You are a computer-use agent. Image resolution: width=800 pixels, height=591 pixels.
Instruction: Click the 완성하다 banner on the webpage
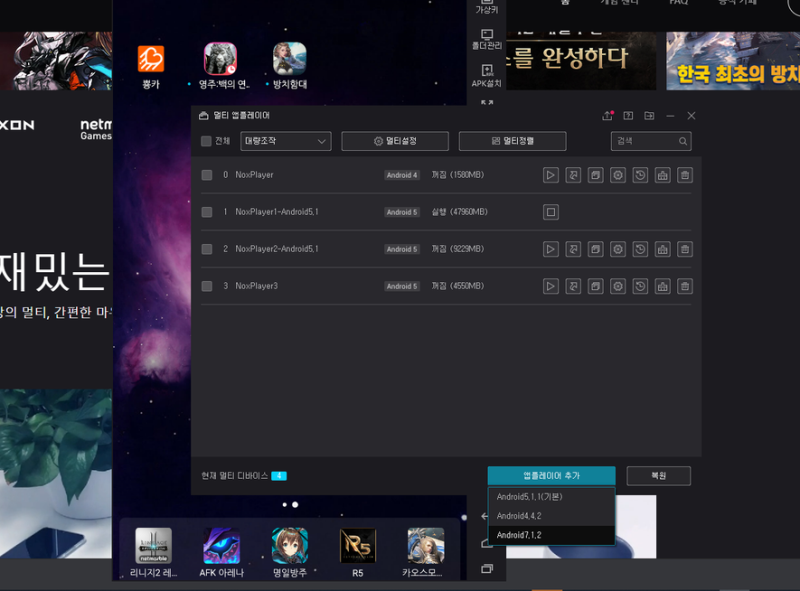581,61
